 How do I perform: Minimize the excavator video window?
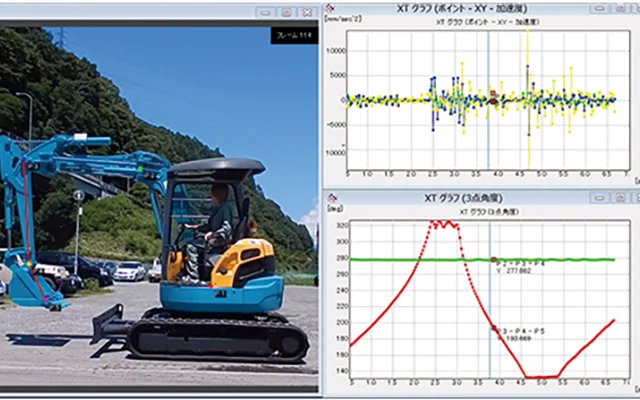(264, 12)
